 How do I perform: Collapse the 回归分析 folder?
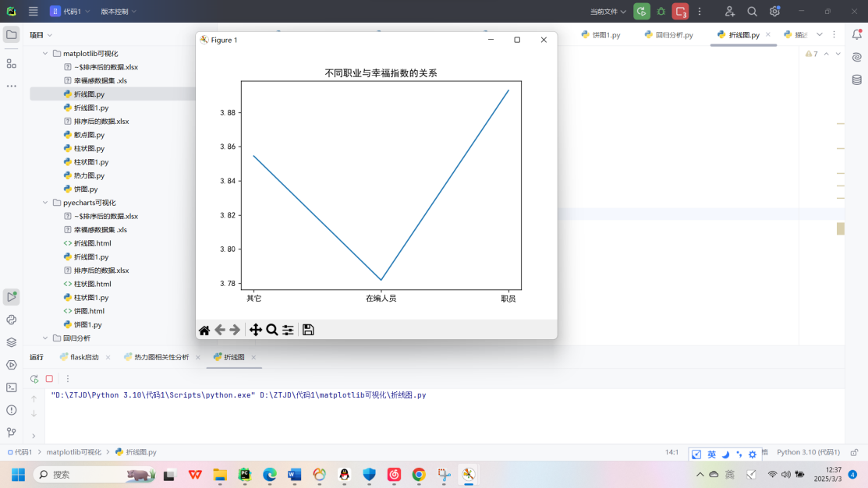coord(45,338)
